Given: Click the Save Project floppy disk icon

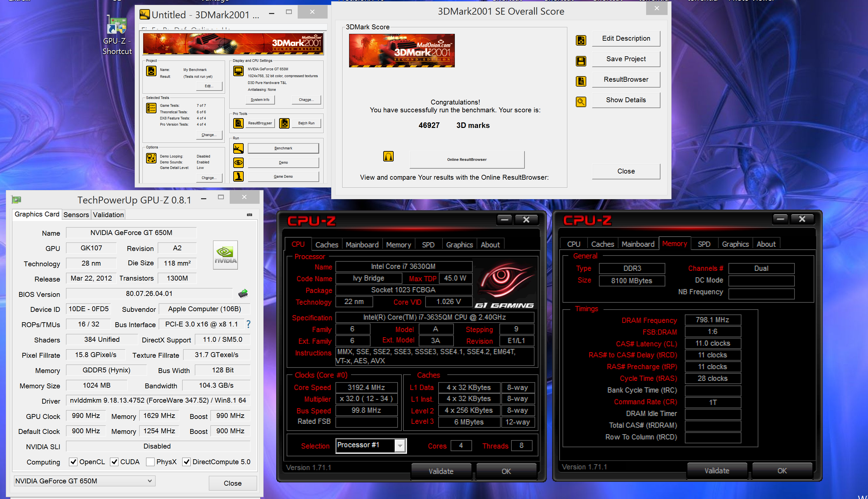Looking at the screenshot, I should pyautogui.click(x=581, y=61).
